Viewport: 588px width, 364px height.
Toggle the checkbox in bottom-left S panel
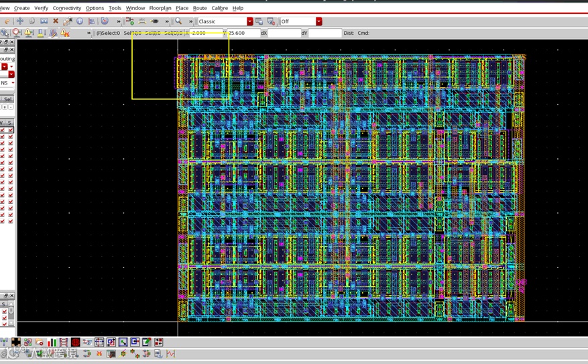point(4,312)
